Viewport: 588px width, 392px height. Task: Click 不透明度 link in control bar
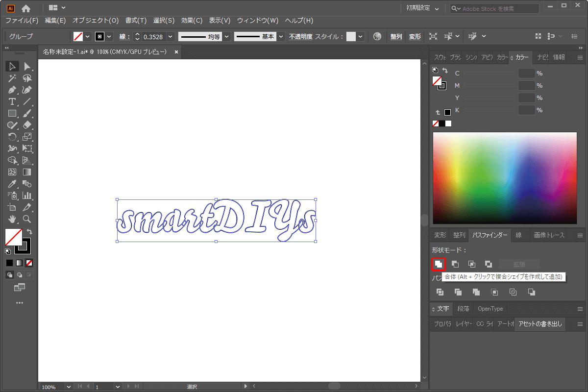click(300, 36)
